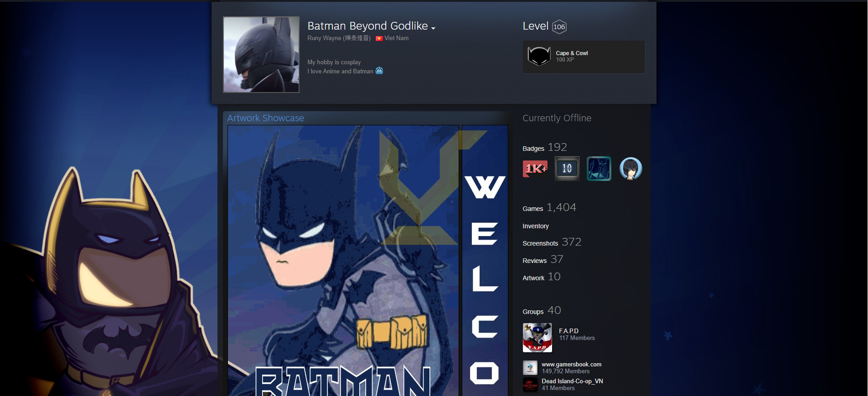Open the F.A.P.D group avatar
This screenshot has height=396, width=868.
point(537,338)
